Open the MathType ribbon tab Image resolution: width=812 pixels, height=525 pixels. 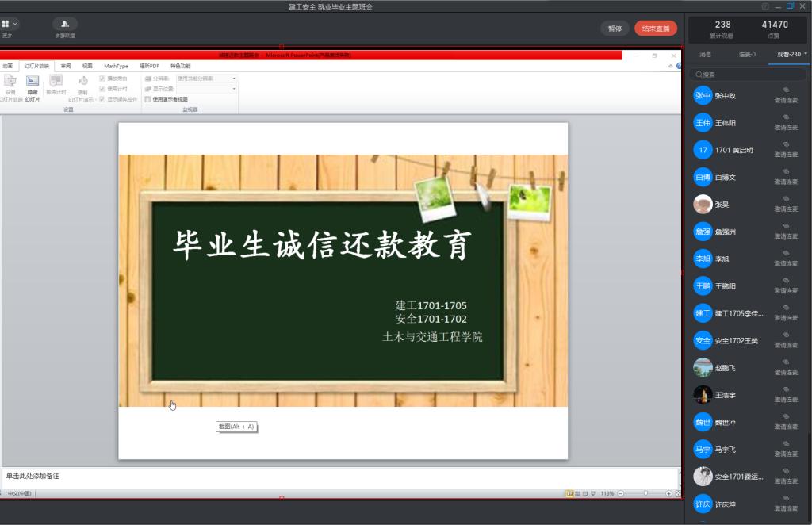coord(116,66)
